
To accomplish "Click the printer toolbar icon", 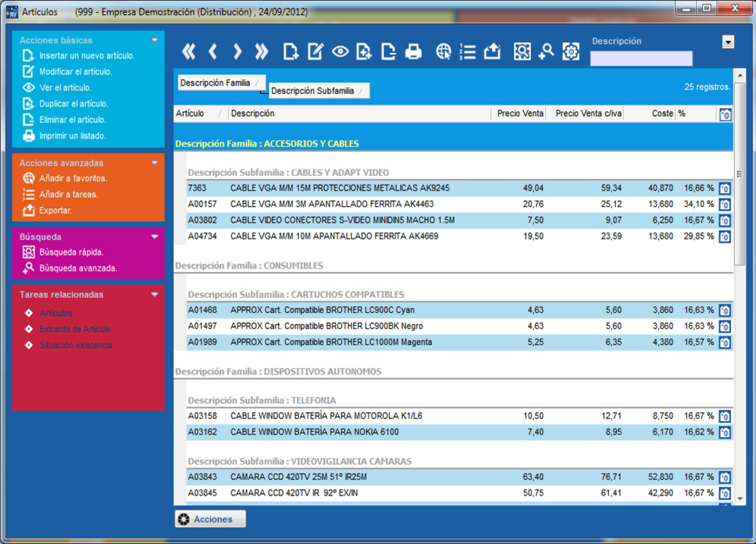I will tap(413, 51).
